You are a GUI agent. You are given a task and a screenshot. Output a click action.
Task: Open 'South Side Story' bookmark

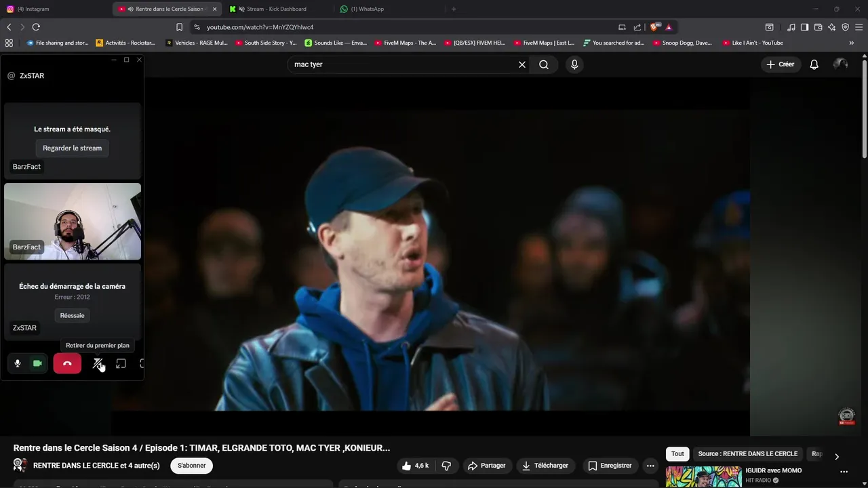266,43
